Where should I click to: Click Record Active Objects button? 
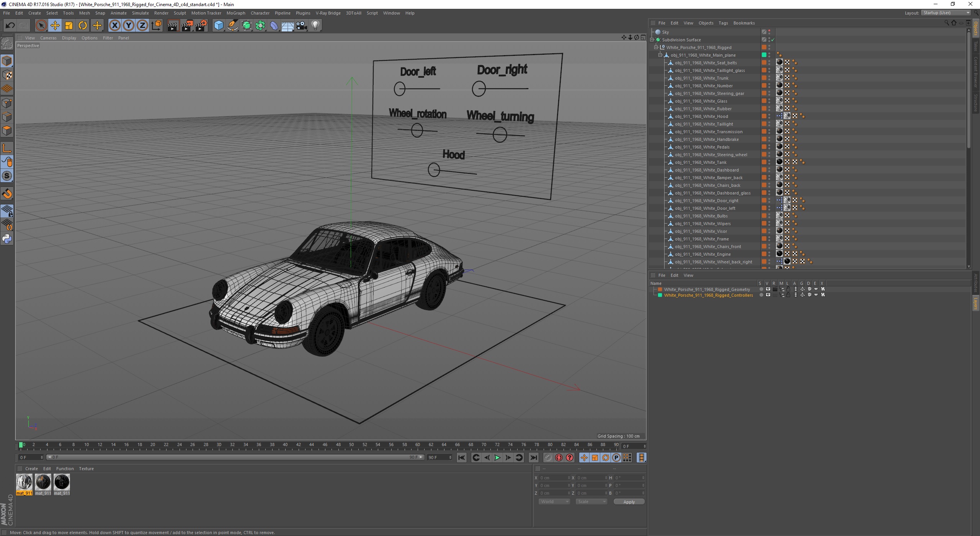tap(548, 458)
